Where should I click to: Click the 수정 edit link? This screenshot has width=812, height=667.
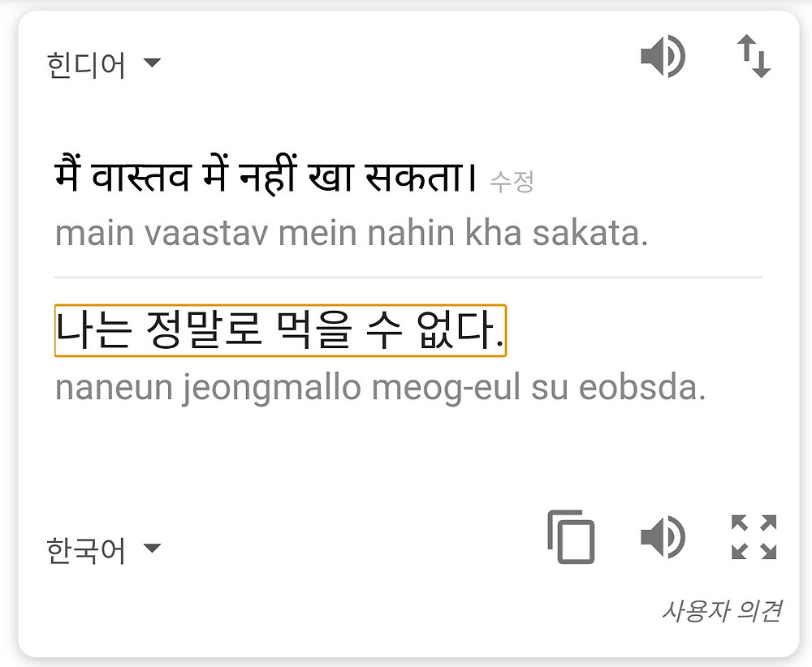click(512, 182)
